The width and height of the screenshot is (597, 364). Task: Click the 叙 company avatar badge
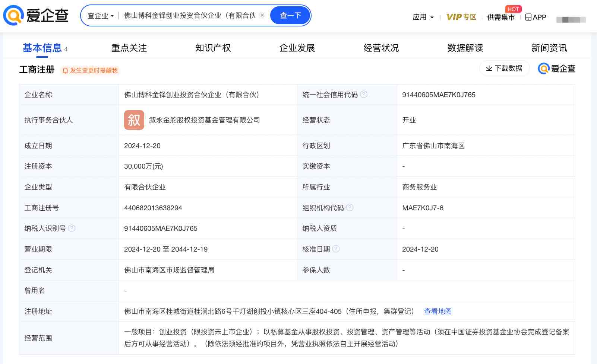(x=134, y=120)
